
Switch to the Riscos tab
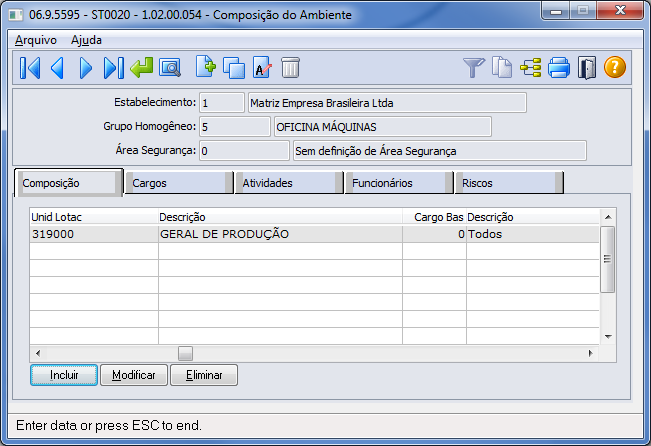coord(509,183)
